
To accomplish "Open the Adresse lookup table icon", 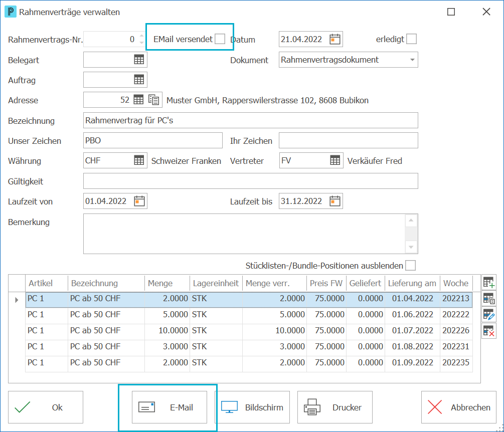I will [x=138, y=100].
